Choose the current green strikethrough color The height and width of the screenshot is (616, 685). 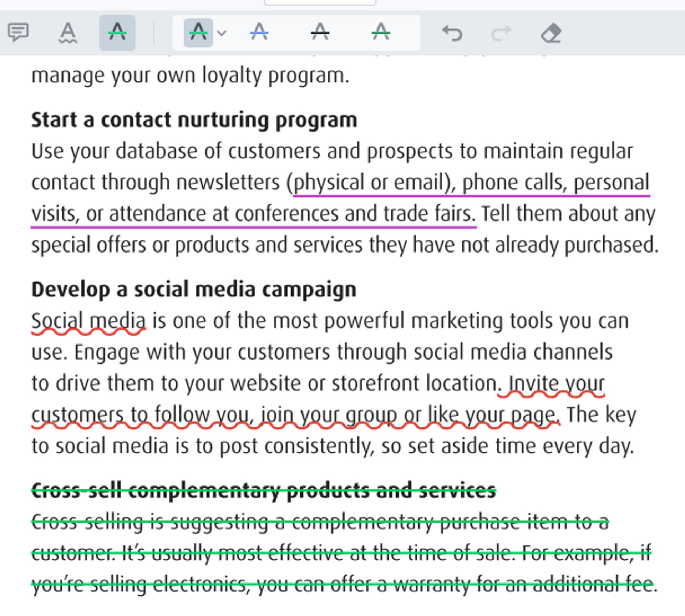[198, 33]
